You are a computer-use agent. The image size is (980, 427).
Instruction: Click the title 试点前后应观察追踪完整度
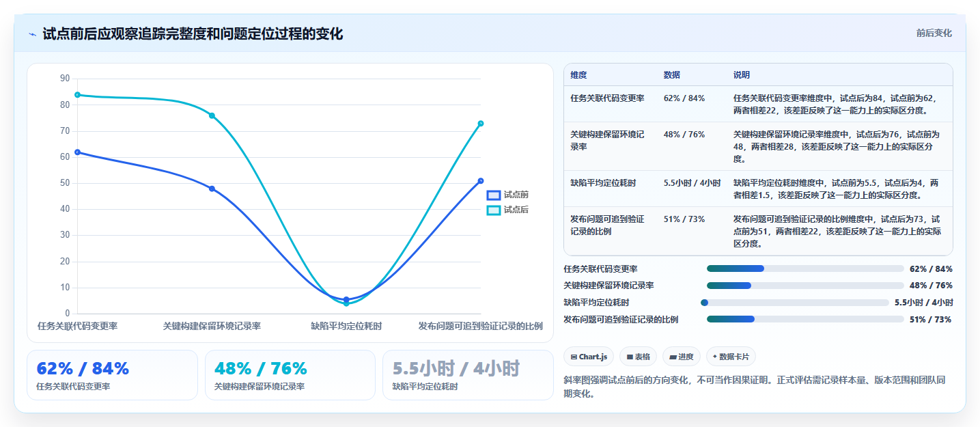click(x=193, y=34)
